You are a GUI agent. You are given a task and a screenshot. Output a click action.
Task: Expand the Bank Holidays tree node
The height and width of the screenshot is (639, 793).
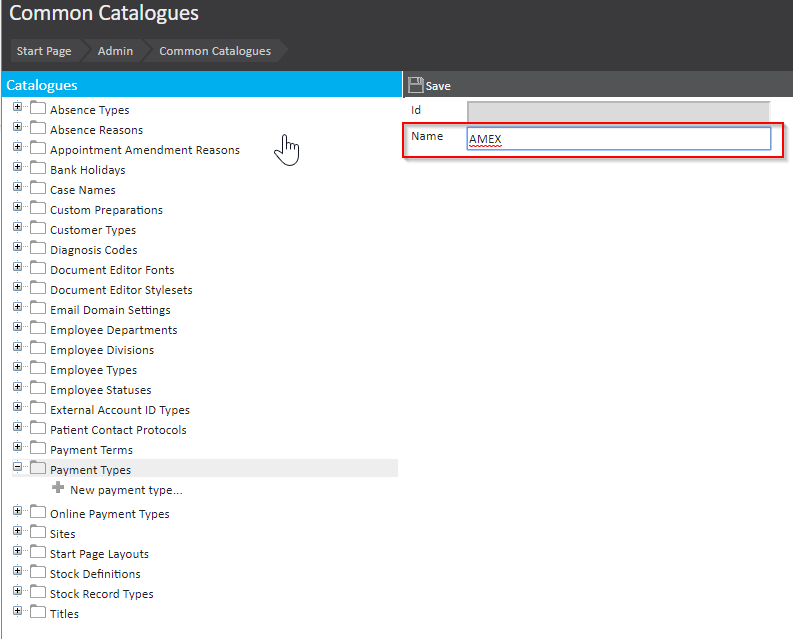point(18,168)
